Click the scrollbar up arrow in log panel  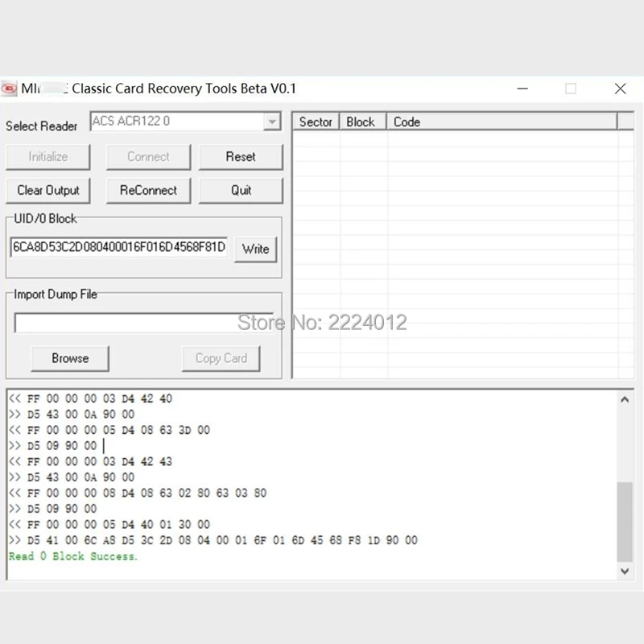coord(626,398)
